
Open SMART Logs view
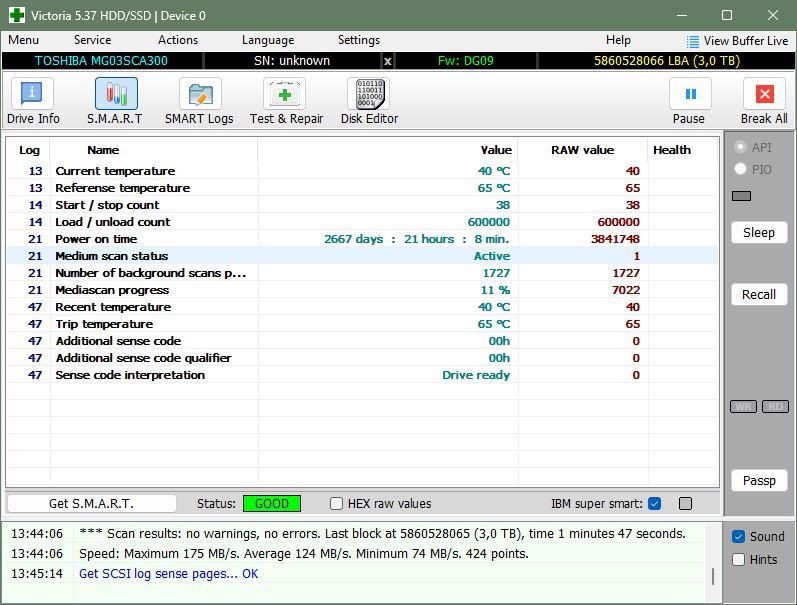(199, 101)
